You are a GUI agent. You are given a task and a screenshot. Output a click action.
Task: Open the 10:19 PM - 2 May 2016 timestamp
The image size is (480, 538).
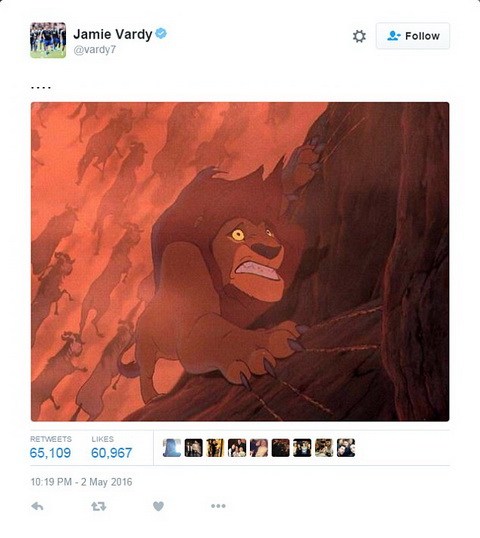[81, 482]
